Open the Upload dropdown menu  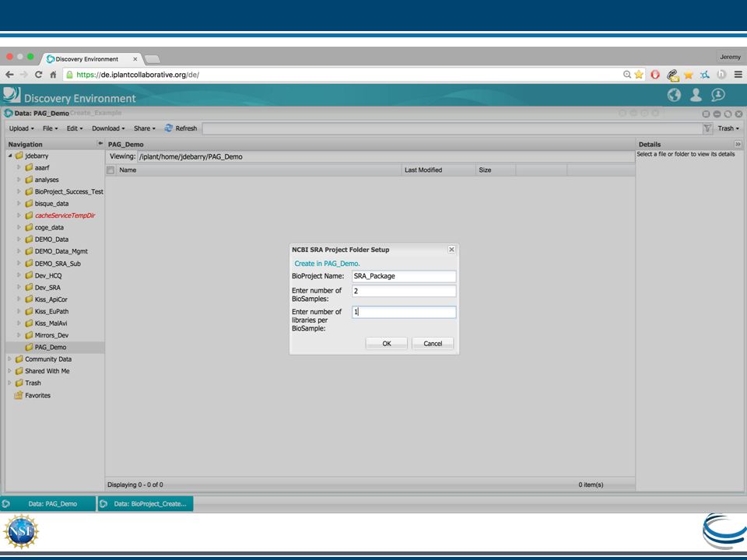click(x=22, y=128)
